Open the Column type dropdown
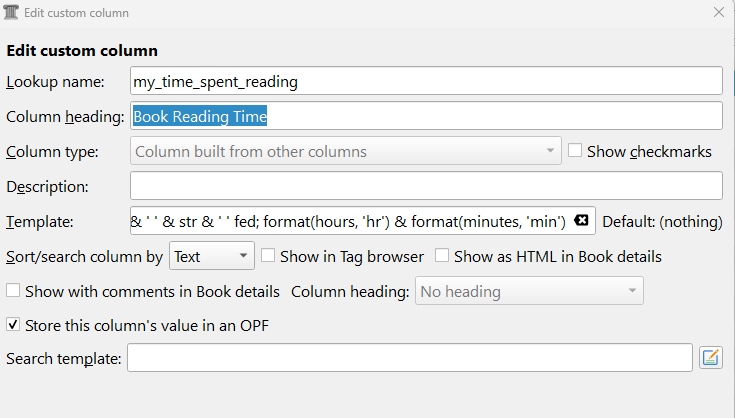The height and width of the screenshot is (418, 735). 345,152
